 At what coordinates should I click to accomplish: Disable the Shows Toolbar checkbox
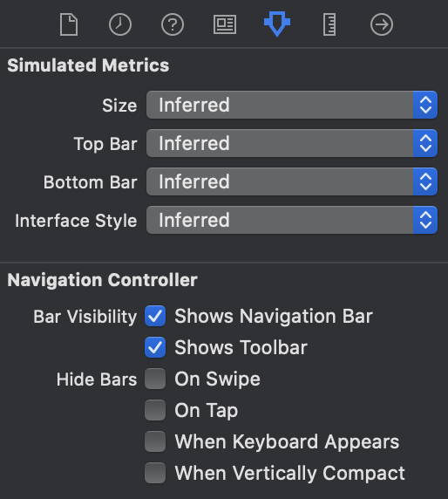[x=155, y=347]
